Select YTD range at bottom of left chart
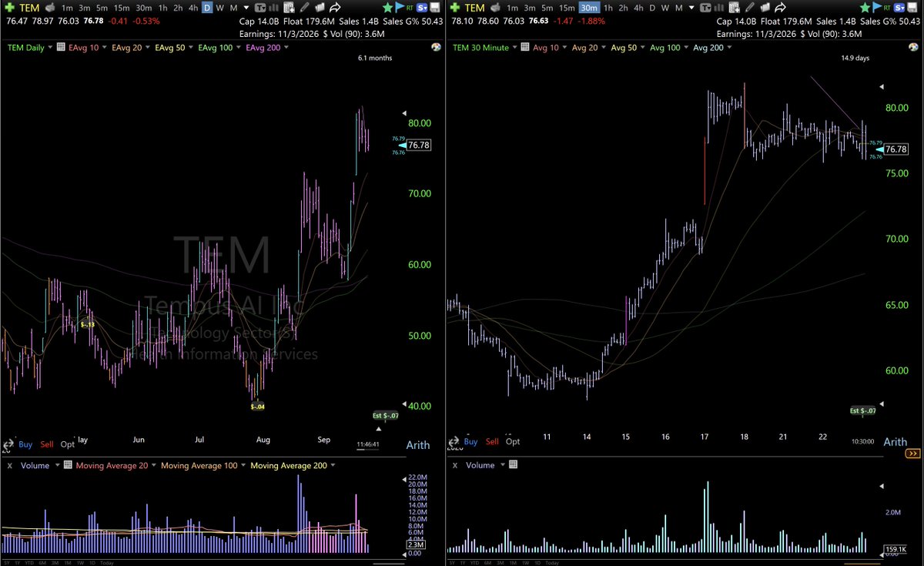The image size is (924, 566). [x=29, y=563]
